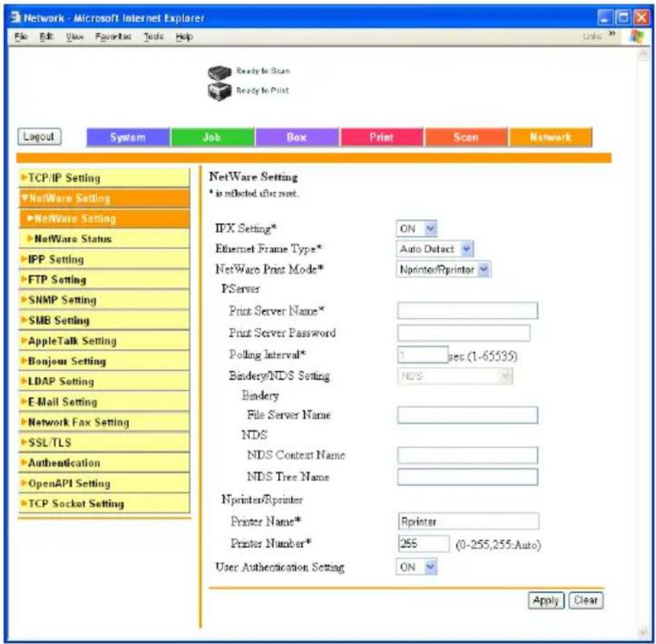Click the page scrollbar down arrow
Screen dimensions: 656x644
tap(644, 632)
